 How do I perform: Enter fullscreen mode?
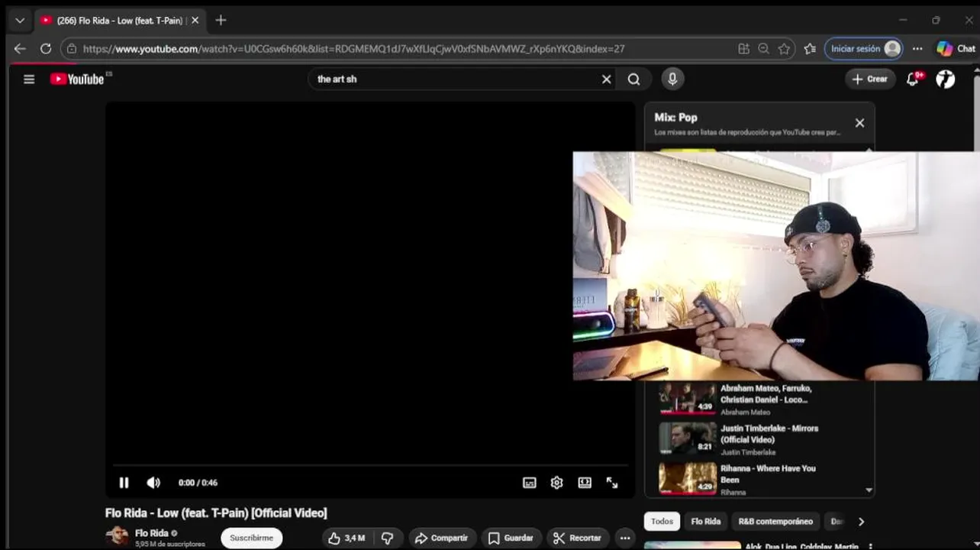pos(612,482)
